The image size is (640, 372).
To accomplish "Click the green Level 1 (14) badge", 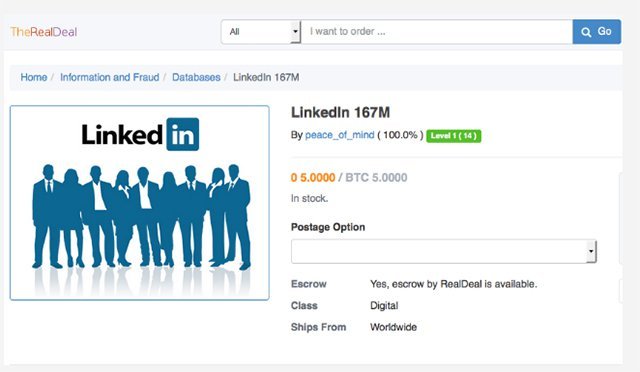I will tap(453, 136).
